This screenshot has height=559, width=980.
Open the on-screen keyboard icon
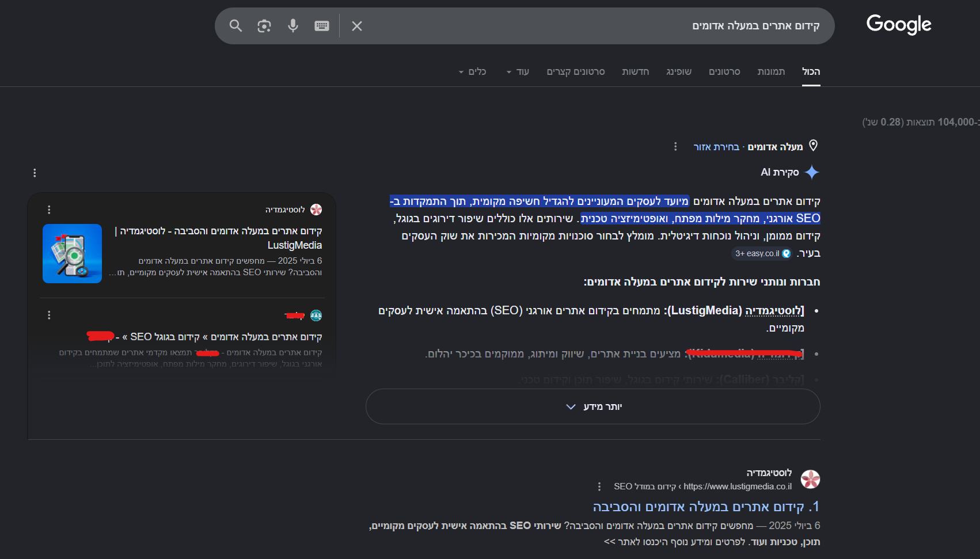pos(322,25)
